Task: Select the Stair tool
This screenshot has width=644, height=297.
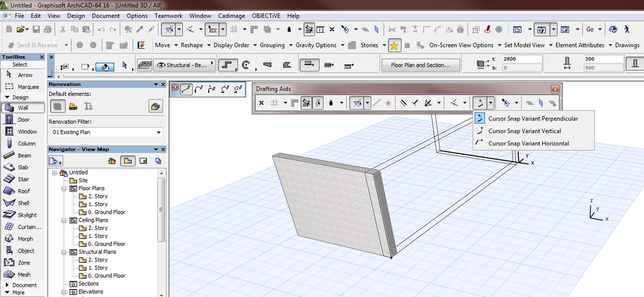Action: [23, 179]
